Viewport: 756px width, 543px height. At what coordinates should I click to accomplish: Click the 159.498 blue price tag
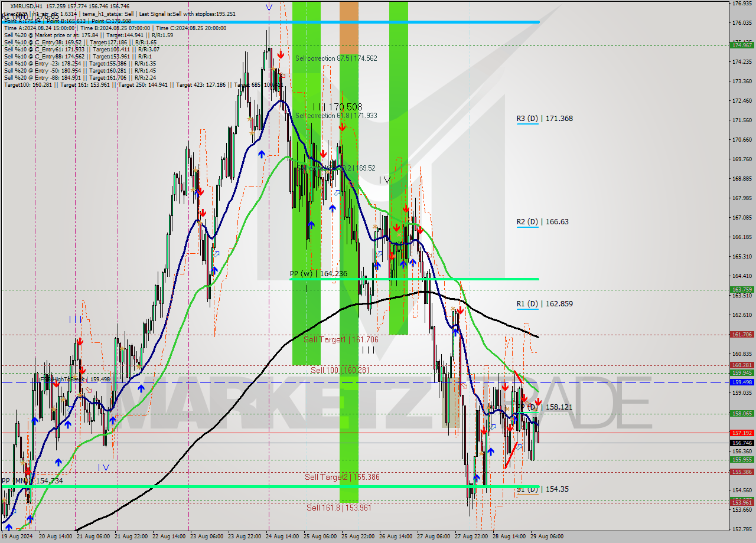tap(742, 382)
